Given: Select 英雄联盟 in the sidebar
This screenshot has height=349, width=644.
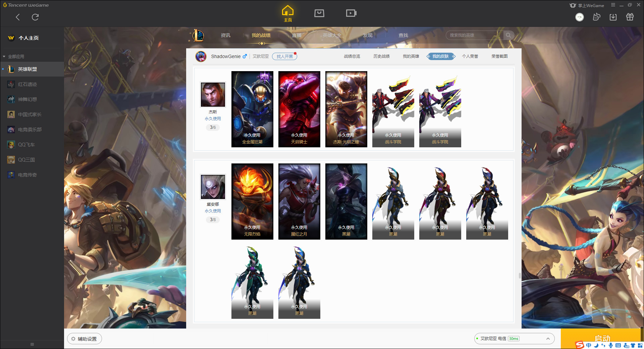Looking at the screenshot, I should coord(32,69).
